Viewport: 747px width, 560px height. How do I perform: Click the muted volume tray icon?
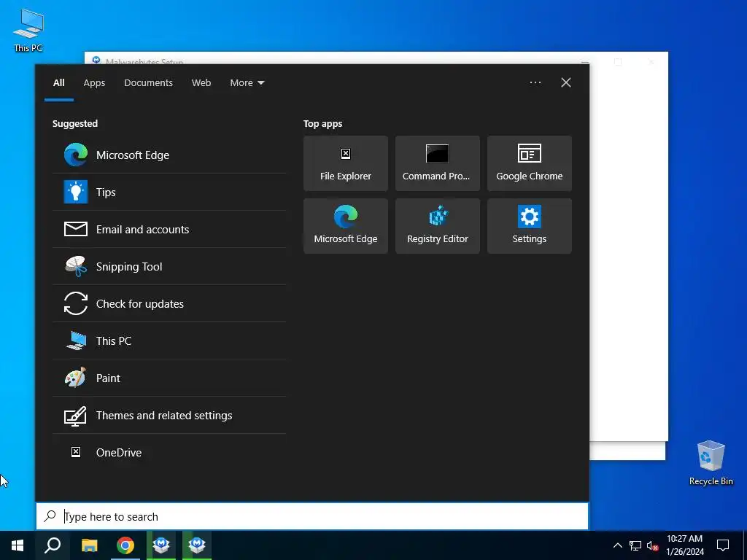pos(653,545)
